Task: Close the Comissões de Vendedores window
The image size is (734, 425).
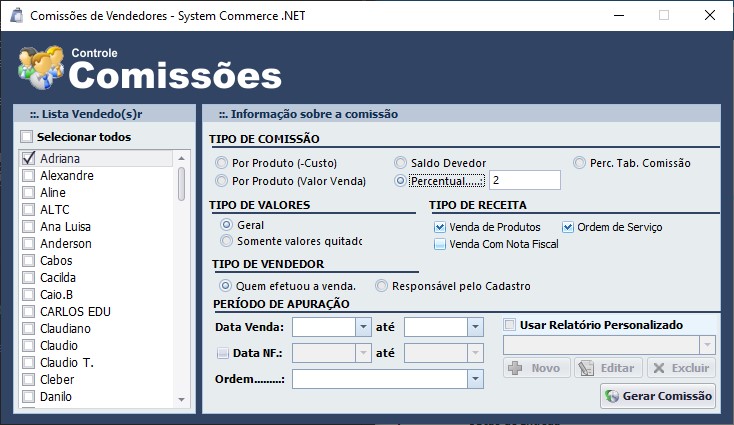Action: [x=710, y=15]
